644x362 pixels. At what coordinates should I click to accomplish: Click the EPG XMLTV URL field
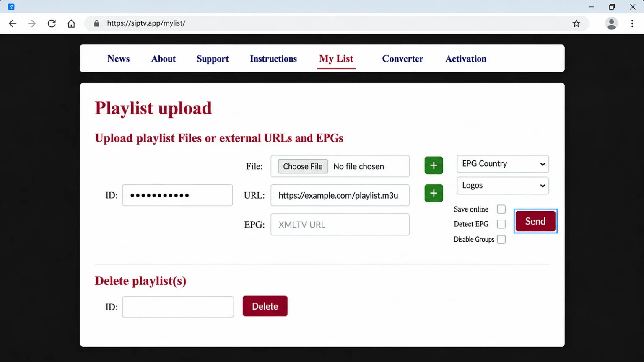pyautogui.click(x=340, y=225)
